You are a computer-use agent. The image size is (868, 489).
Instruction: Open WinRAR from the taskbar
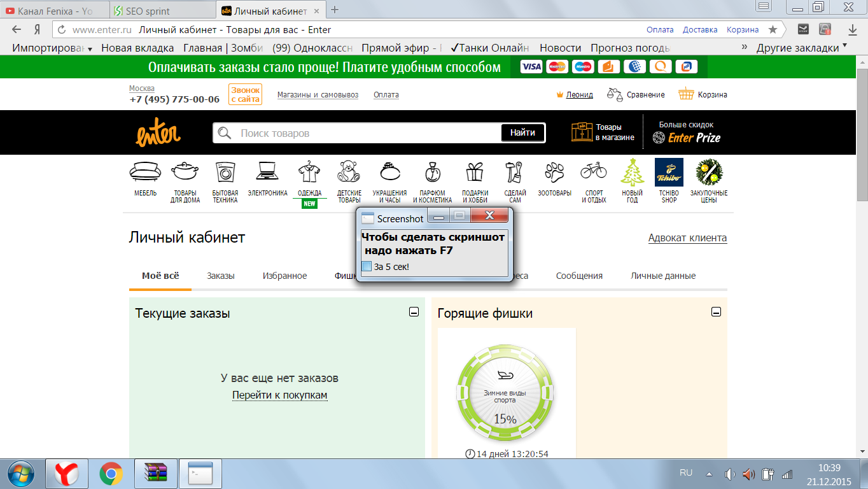click(x=156, y=474)
